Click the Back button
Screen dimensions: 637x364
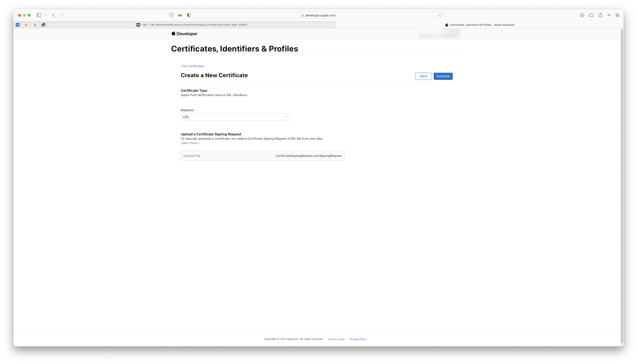(423, 76)
